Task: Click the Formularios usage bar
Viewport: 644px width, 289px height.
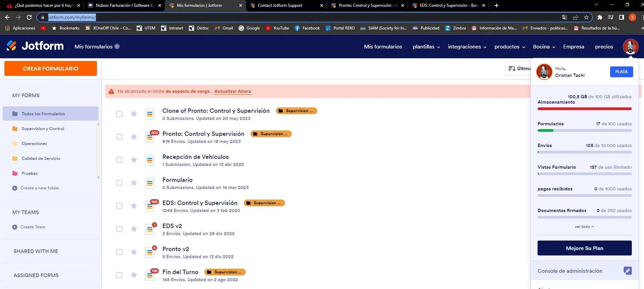Action: (584, 130)
